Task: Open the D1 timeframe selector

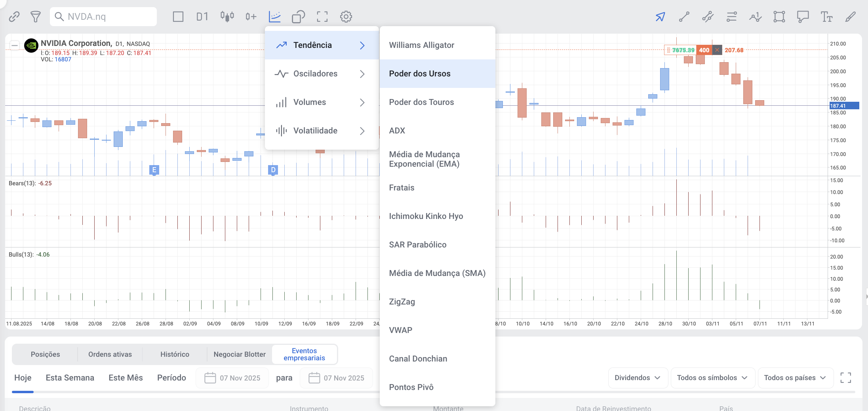Action: [202, 17]
